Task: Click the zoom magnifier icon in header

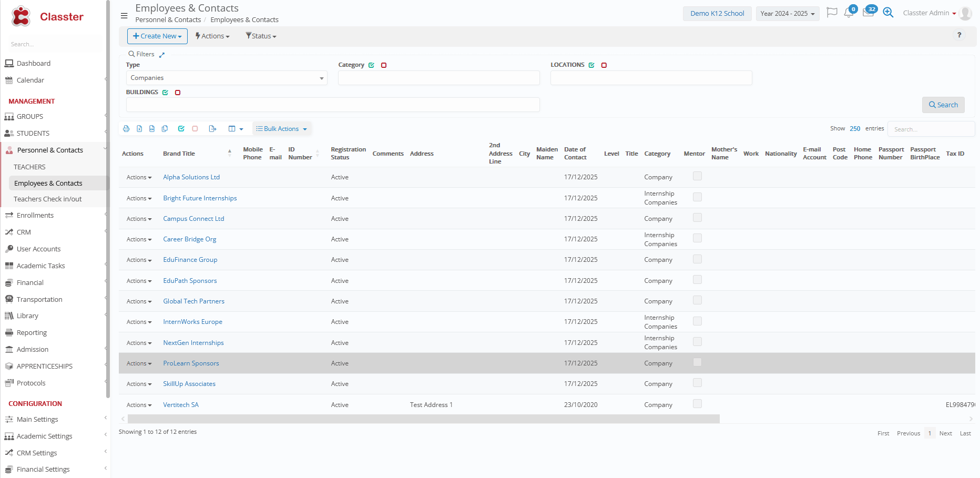Action: point(888,13)
